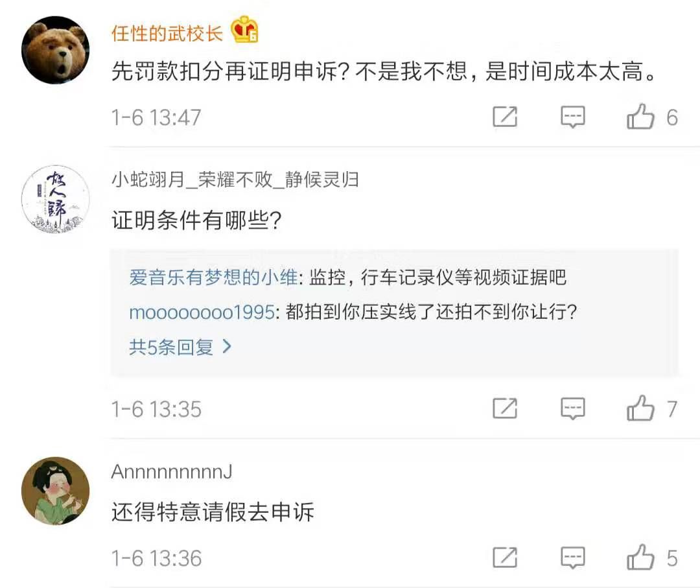Screen dimensions: 700x588
Task: Like the 证明条件有哪些 comment
Action: point(641,408)
